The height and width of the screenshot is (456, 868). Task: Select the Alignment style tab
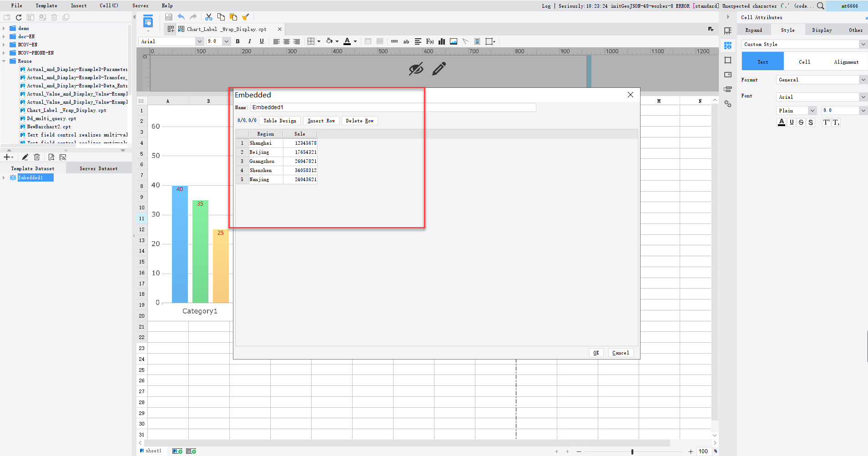click(x=846, y=61)
